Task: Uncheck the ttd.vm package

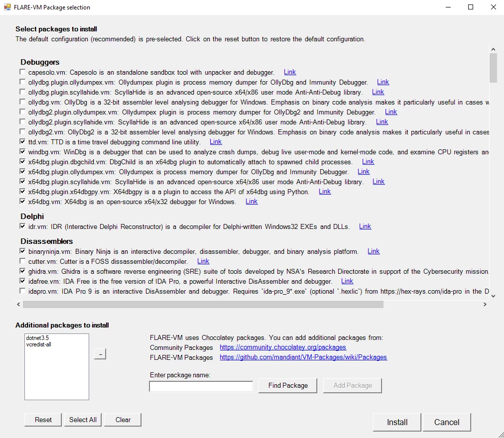Action: [x=22, y=142]
